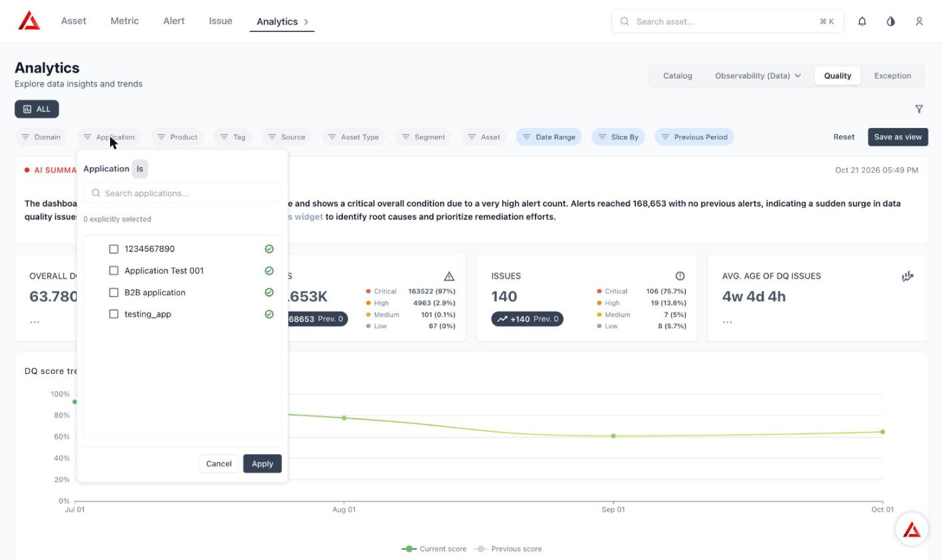
Task: Toggle the dark mode contrast icon
Action: (x=890, y=21)
